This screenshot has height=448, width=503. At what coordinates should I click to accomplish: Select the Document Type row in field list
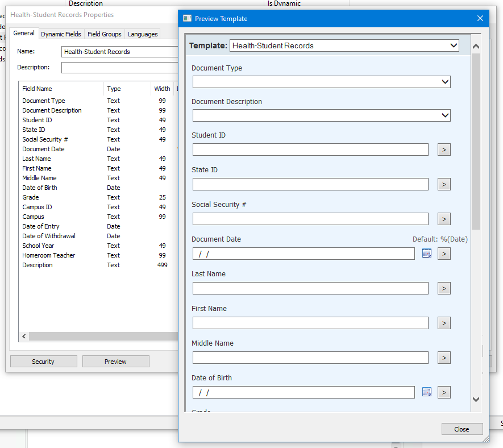[x=98, y=101]
